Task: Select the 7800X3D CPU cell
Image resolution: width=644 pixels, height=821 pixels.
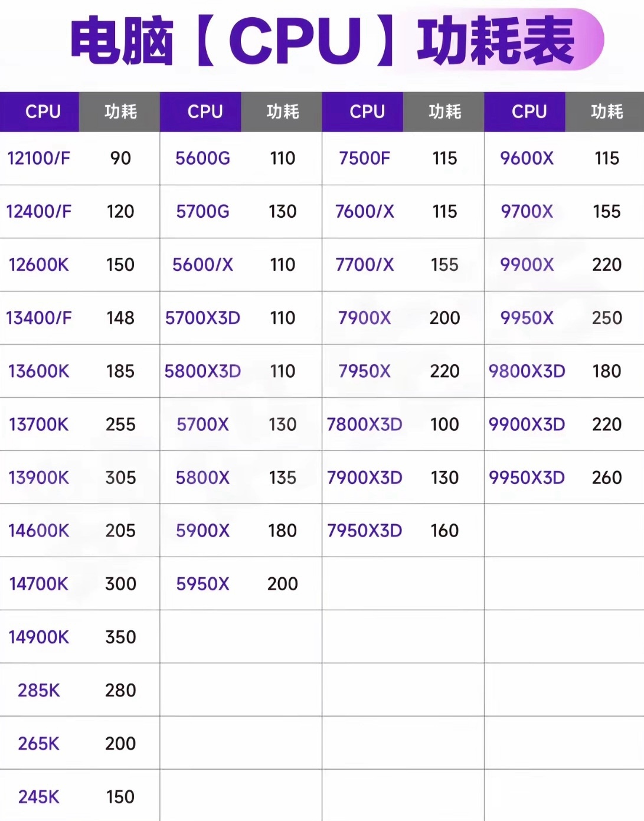Action: pos(364,424)
